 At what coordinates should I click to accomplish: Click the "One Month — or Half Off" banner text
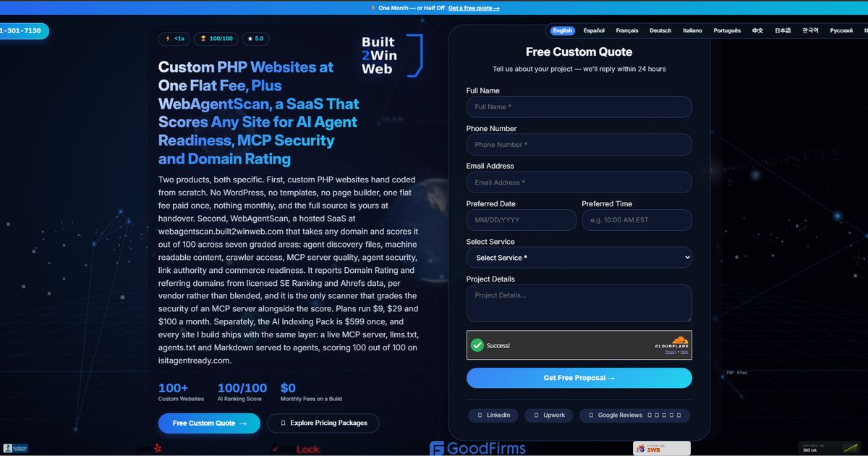point(412,8)
